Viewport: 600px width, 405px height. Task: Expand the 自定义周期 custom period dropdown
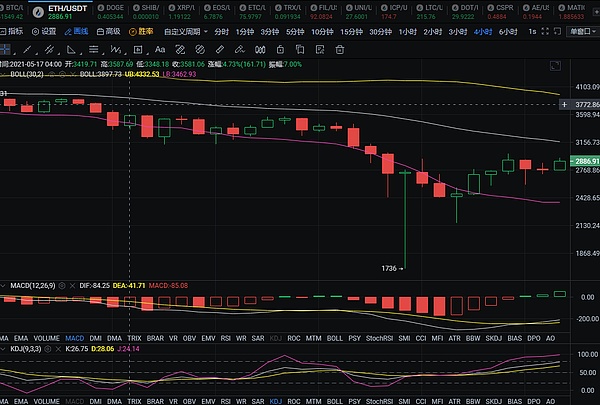coord(182,31)
